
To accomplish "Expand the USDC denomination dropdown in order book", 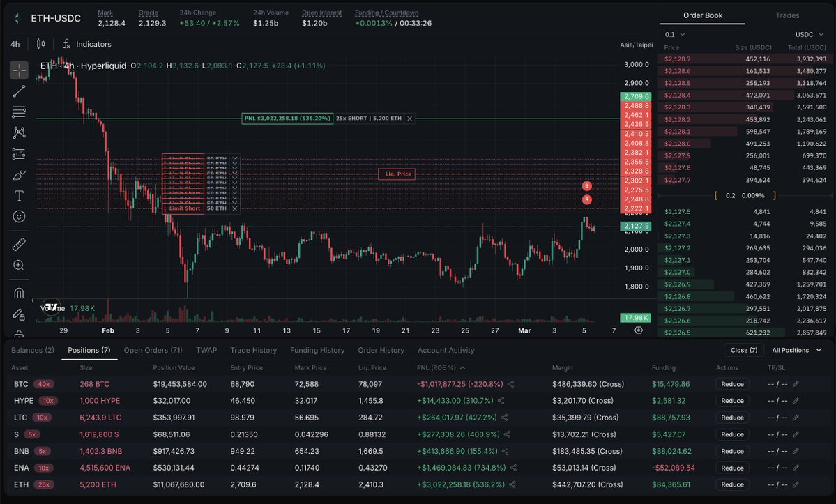I will [x=808, y=34].
